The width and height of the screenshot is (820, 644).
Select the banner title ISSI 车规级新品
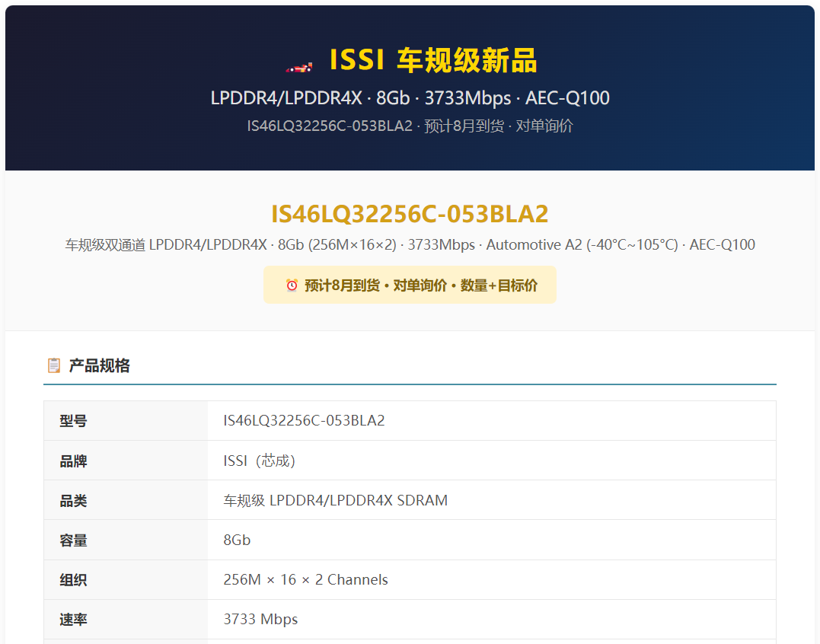[433, 59]
